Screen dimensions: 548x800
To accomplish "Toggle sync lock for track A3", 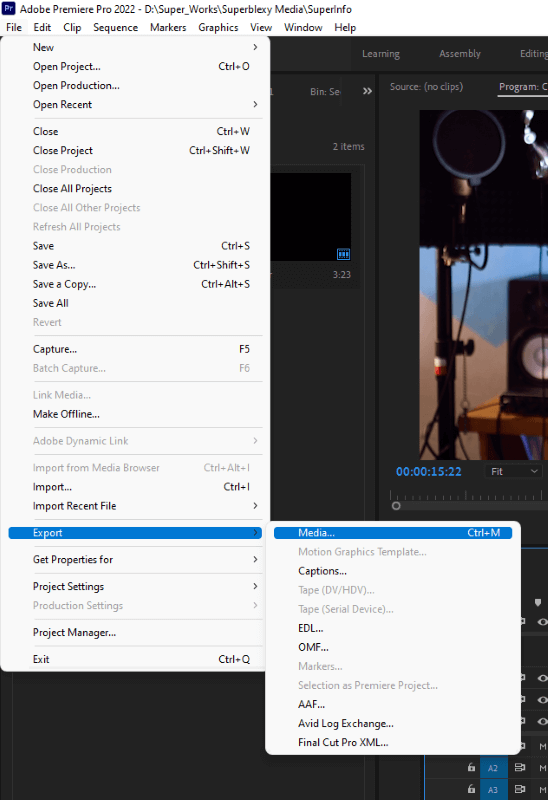I will [519, 789].
